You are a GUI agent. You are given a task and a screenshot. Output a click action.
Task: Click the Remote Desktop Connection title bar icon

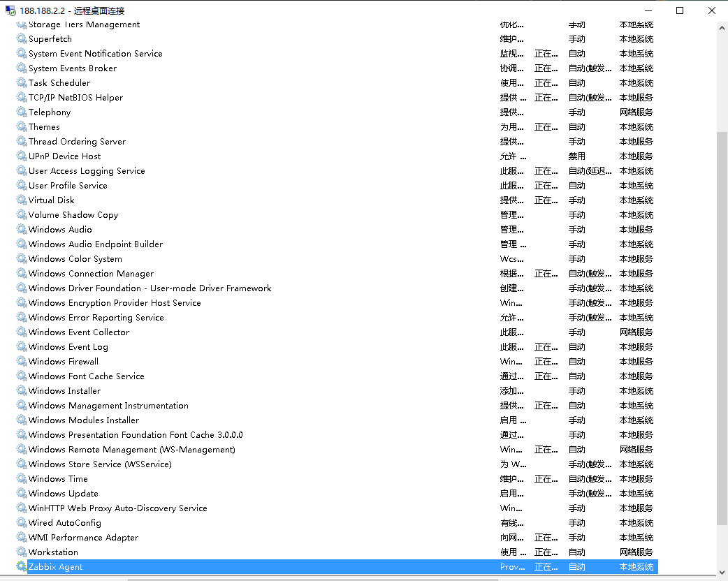point(10,10)
